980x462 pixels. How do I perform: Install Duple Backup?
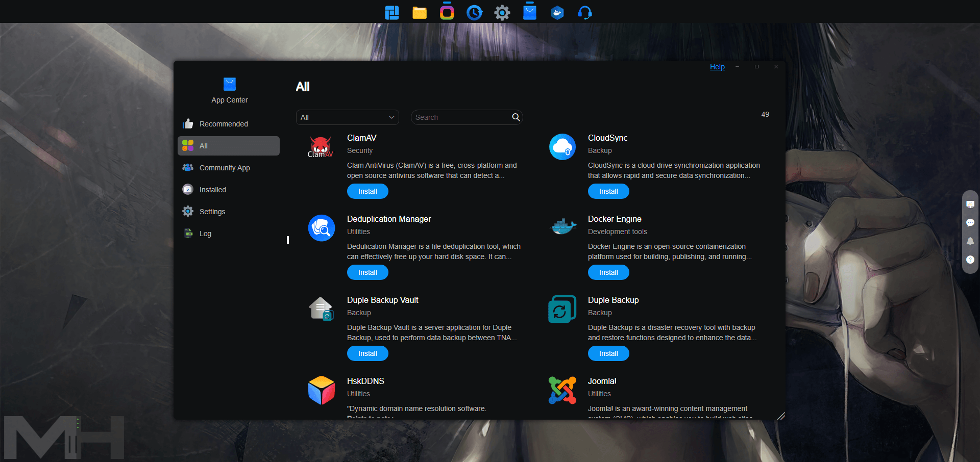pos(608,353)
